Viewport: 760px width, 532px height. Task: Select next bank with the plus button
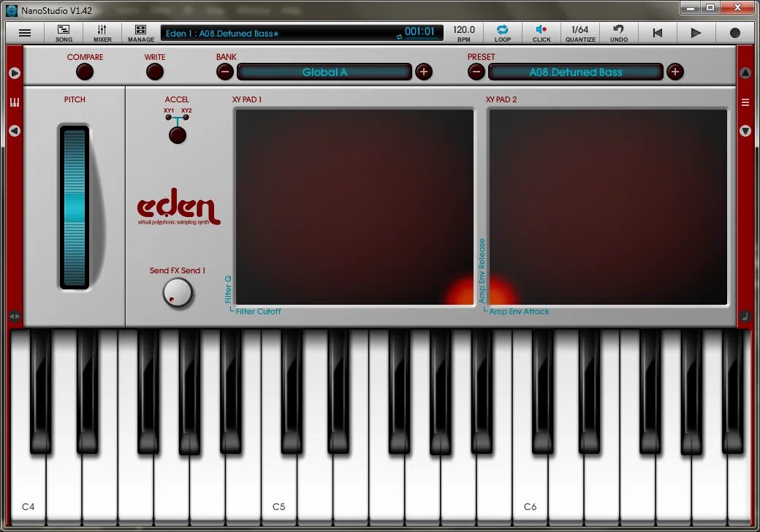[424, 72]
